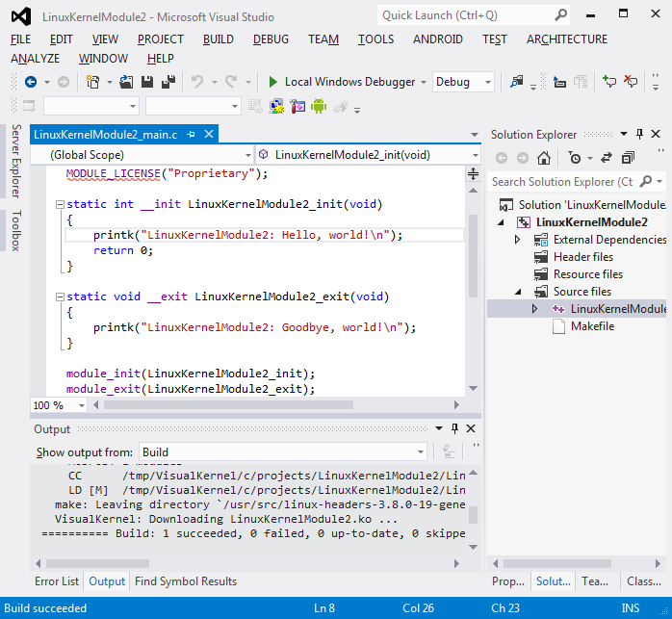Screen dimensions: 672x619
Task: Close the Output panel
Action: [471, 428]
